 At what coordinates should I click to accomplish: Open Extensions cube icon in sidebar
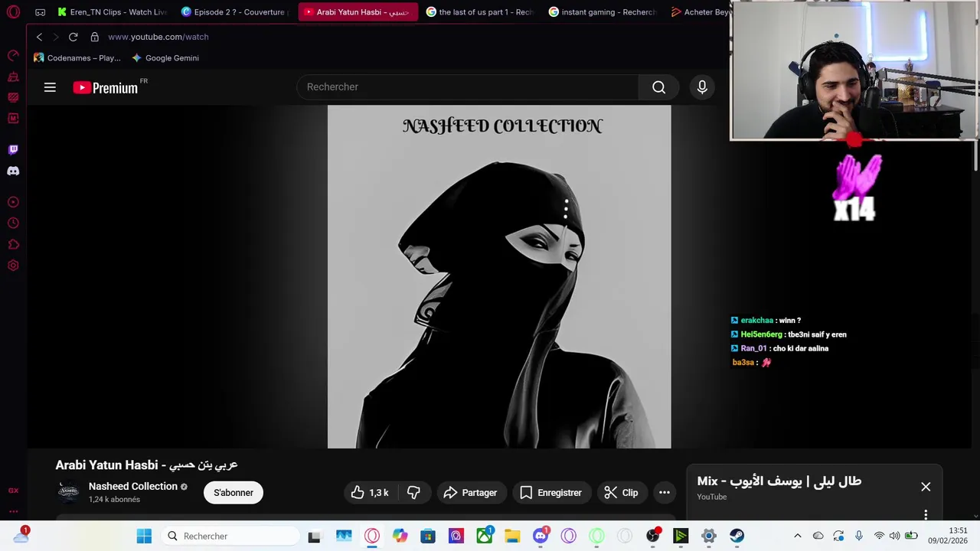pos(13,245)
